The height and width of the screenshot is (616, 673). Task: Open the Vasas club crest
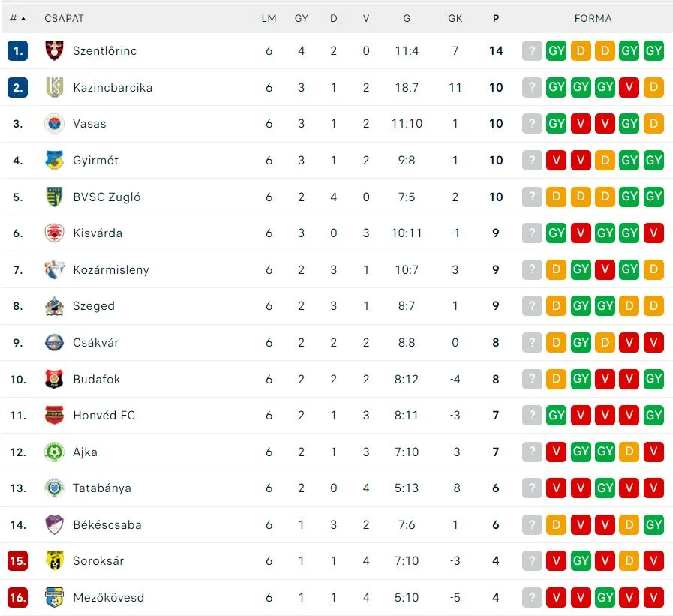pyautogui.click(x=54, y=124)
